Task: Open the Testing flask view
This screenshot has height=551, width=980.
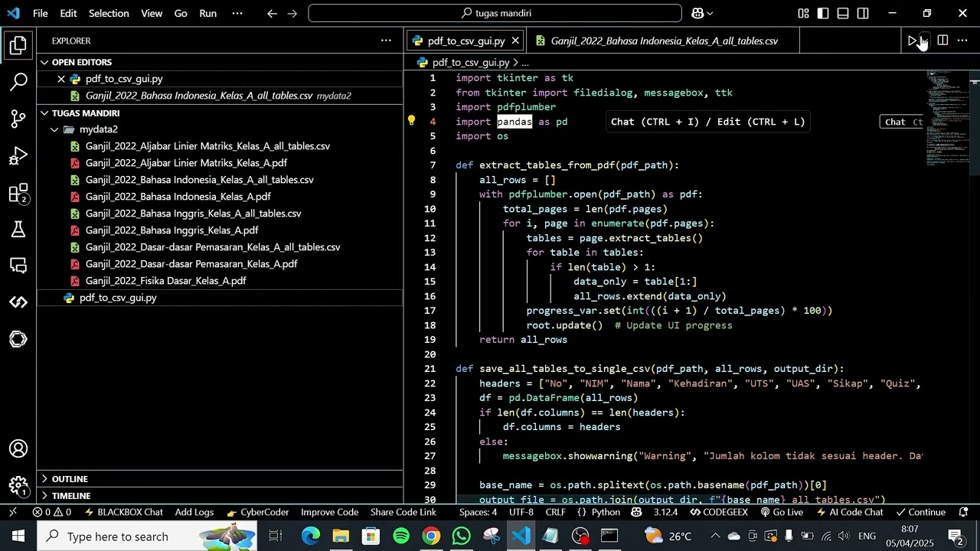Action: [x=18, y=230]
